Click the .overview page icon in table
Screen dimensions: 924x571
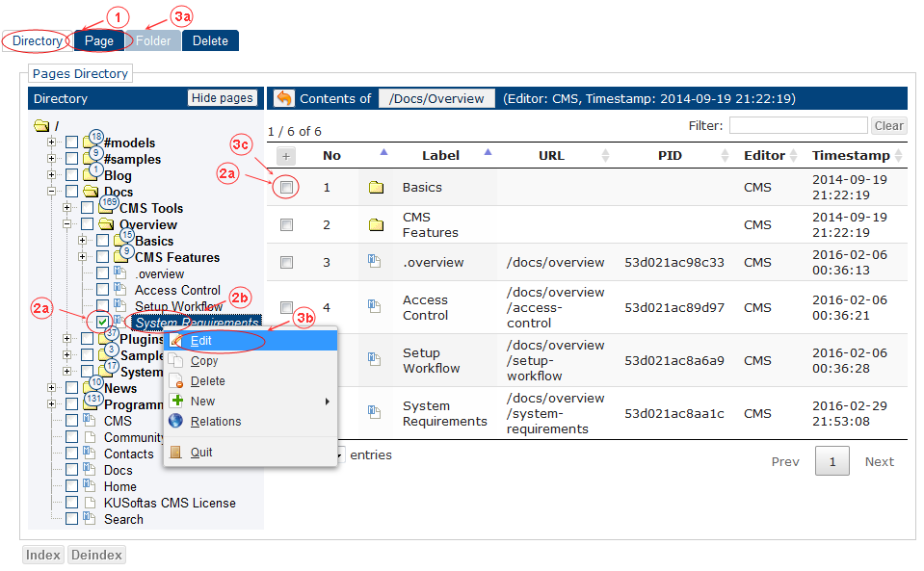375,262
